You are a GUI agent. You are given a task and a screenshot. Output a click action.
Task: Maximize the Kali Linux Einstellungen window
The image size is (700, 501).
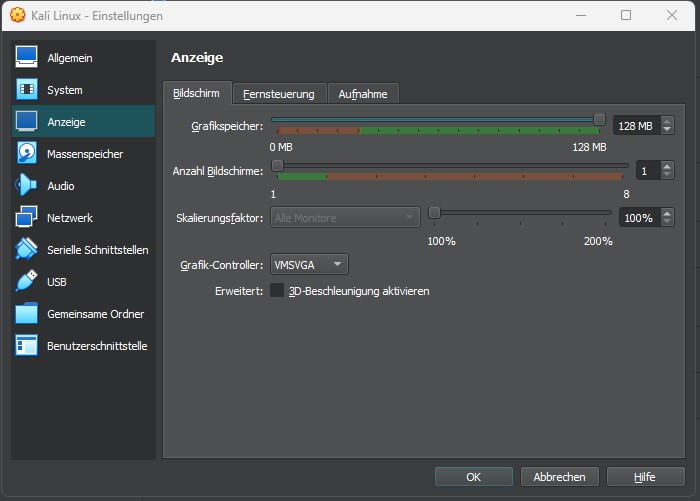pyautogui.click(x=626, y=15)
